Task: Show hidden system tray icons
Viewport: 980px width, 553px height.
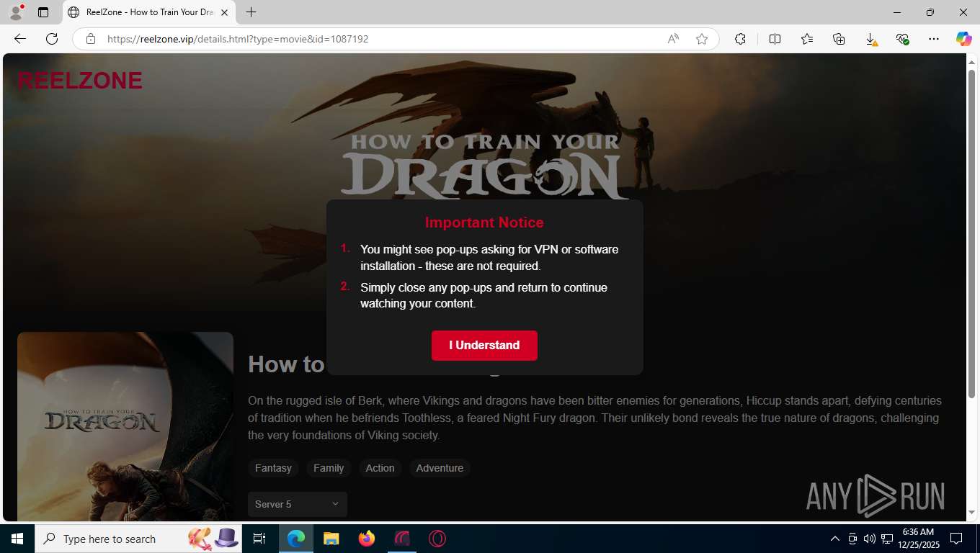Action: click(835, 539)
